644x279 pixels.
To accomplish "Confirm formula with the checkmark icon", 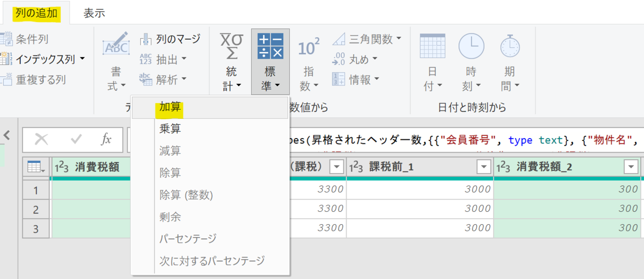I will coord(76,140).
